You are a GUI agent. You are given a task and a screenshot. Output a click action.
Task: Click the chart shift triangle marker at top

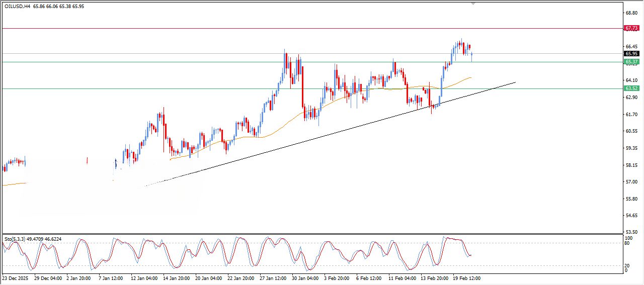point(473,4)
